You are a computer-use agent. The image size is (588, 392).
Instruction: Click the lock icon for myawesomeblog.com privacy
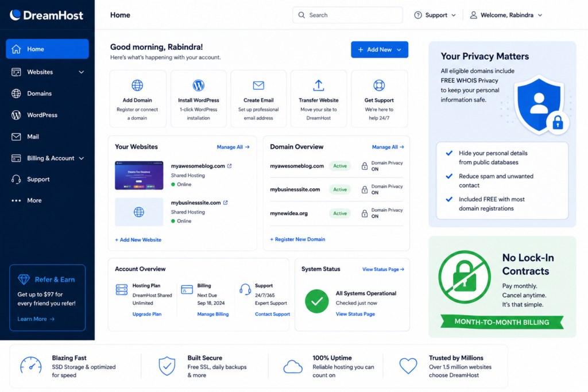tap(365, 166)
